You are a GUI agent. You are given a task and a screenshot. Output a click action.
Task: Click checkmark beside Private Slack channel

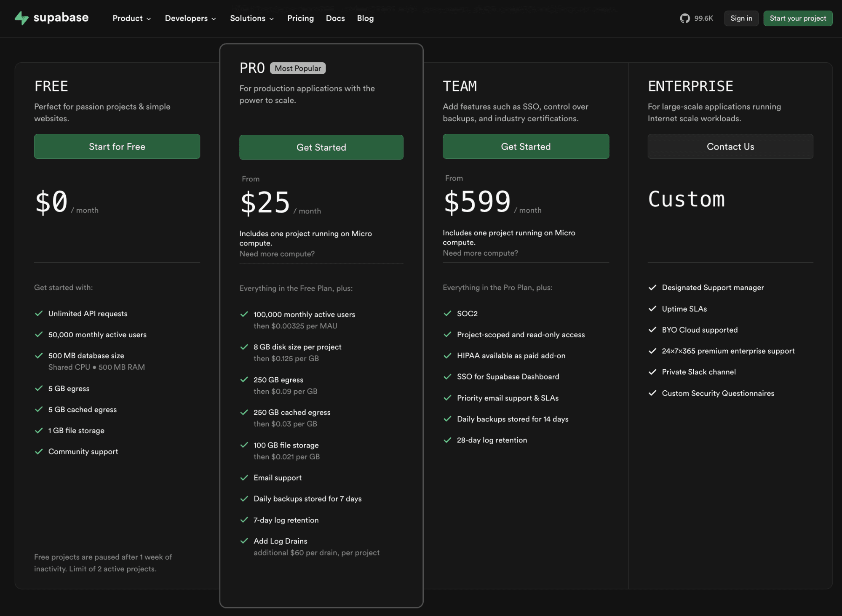tap(652, 372)
